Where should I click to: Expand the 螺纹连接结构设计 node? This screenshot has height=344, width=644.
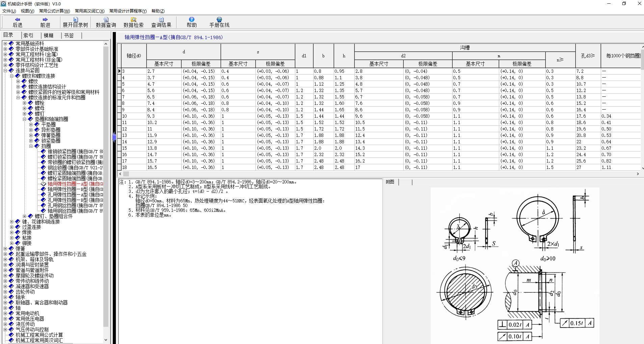point(18,87)
